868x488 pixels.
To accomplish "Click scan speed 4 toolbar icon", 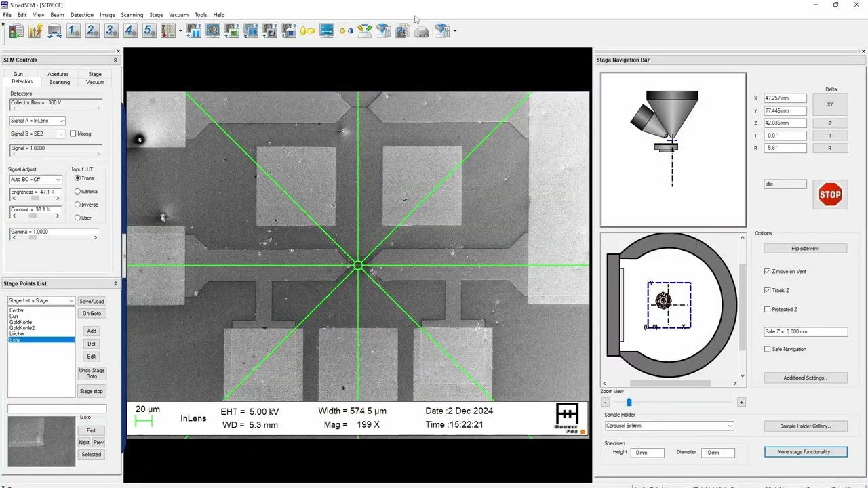I will click(x=130, y=30).
